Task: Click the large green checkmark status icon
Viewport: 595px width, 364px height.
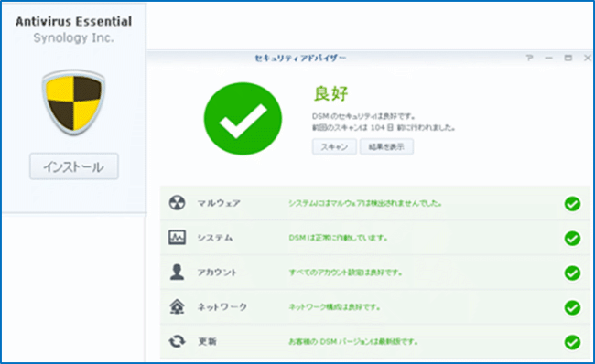Action: (243, 119)
